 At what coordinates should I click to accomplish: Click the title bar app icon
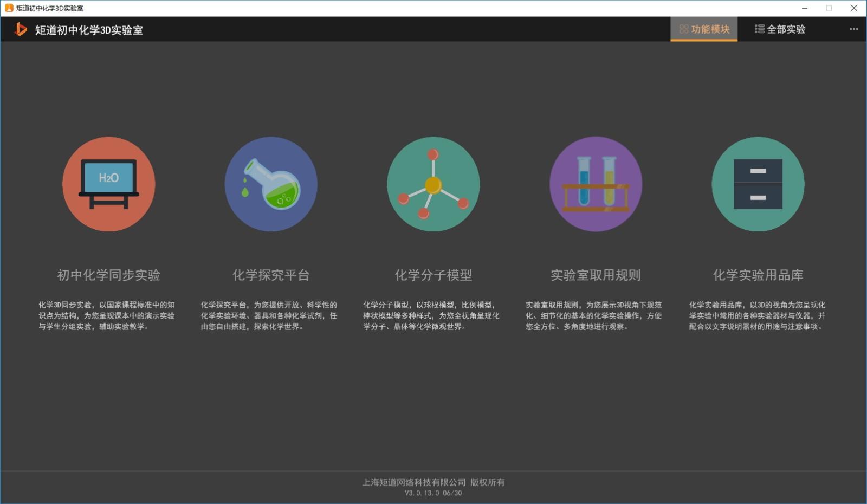pyautogui.click(x=9, y=8)
